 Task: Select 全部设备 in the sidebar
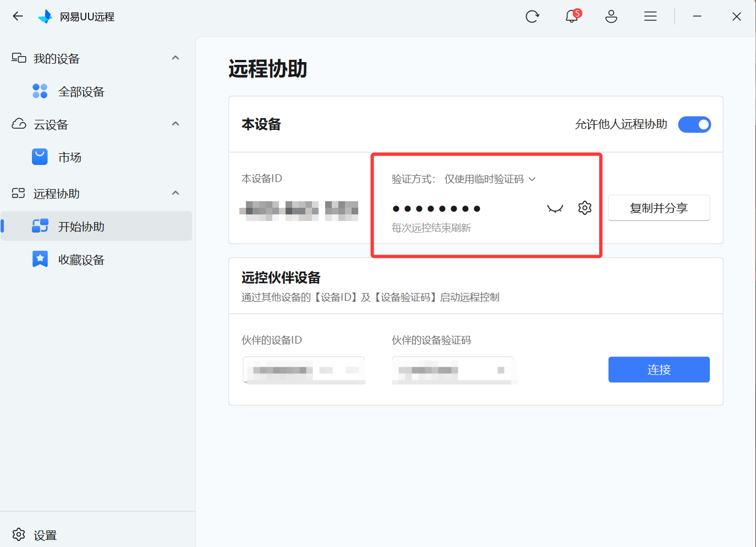[x=81, y=92]
